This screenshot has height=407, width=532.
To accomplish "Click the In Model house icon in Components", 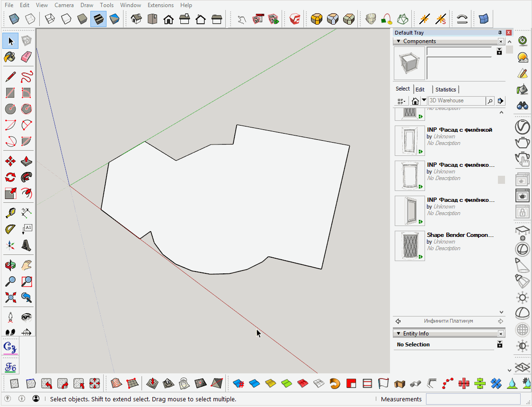I will pyautogui.click(x=415, y=100).
